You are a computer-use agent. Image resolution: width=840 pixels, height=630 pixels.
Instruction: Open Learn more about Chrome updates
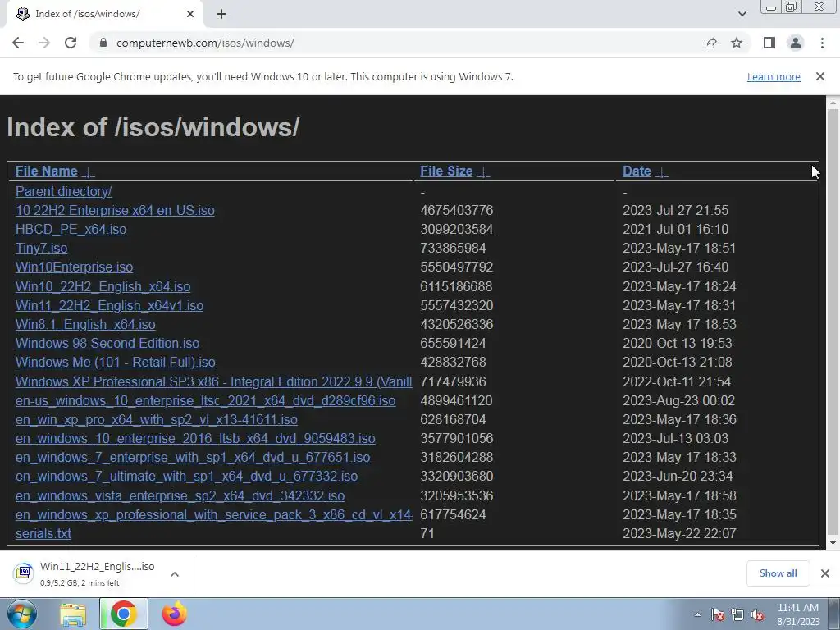coord(774,76)
